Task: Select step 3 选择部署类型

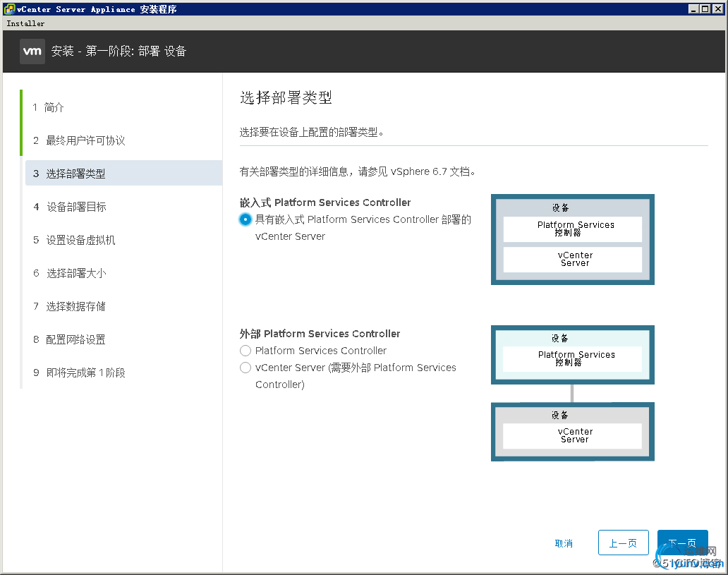Action: pyautogui.click(x=123, y=174)
